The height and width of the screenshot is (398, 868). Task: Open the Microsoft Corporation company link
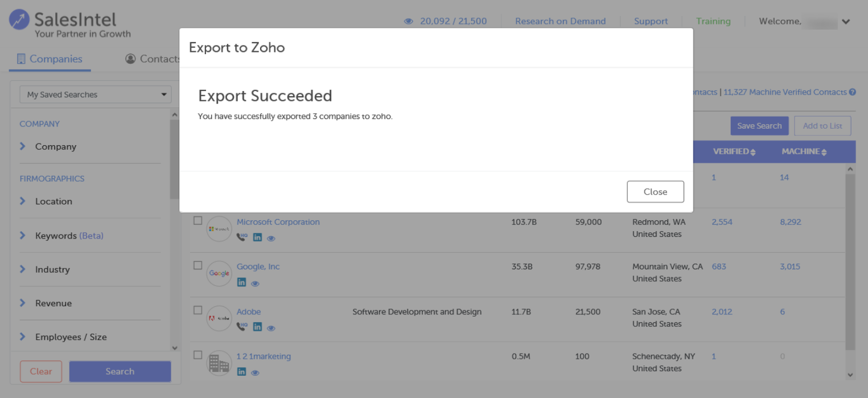click(278, 222)
